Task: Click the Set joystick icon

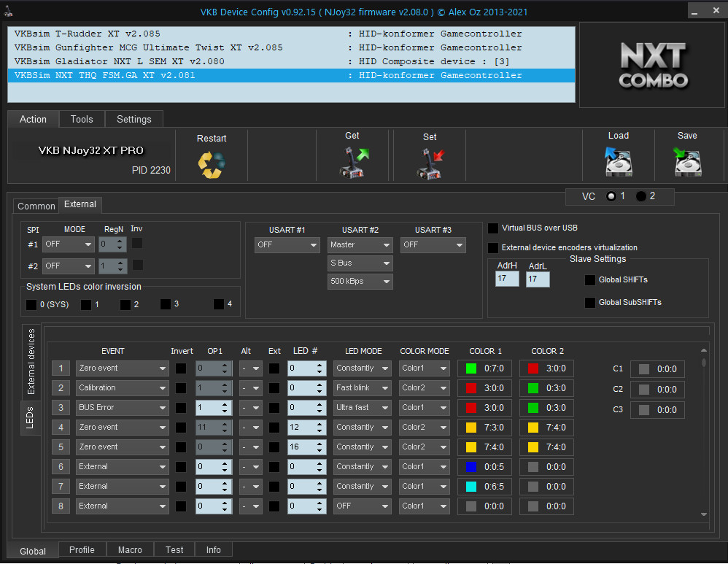Action: (430, 163)
